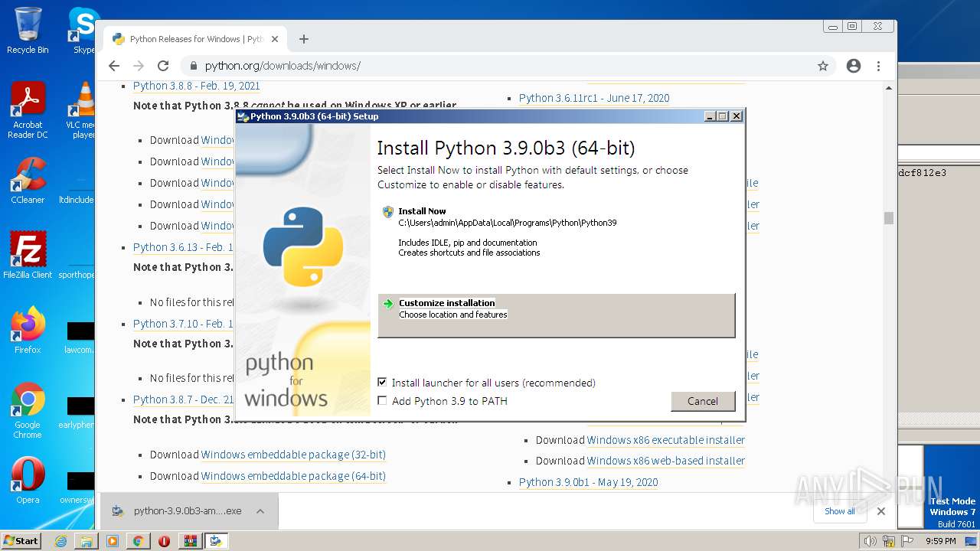Launch FileZilla Client desktop icon
The width and height of the screenshot is (980, 551).
tap(28, 255)
